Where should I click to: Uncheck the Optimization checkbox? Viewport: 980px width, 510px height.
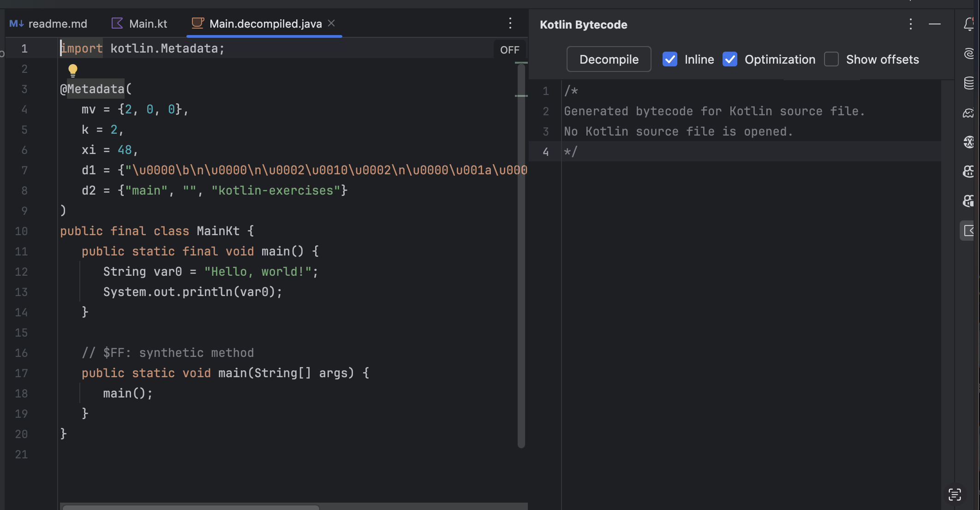(x=730, y=59)
